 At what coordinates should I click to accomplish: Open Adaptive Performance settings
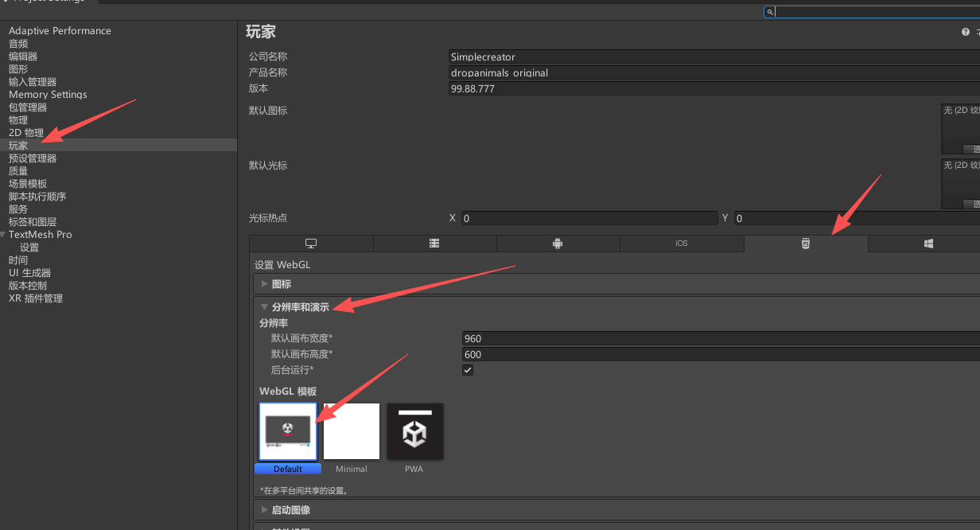(x=60, y=31)
